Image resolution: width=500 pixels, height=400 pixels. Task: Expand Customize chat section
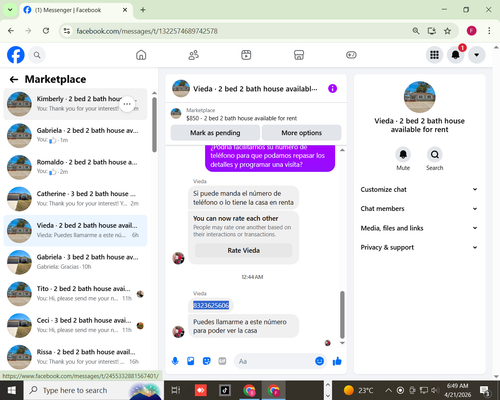tap(419, 189)
